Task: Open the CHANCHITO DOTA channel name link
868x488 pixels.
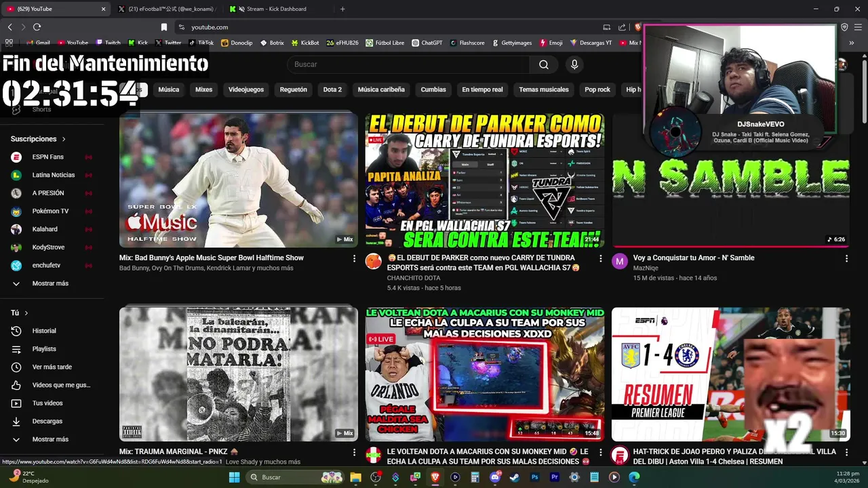Action: (x=414, y=278)
